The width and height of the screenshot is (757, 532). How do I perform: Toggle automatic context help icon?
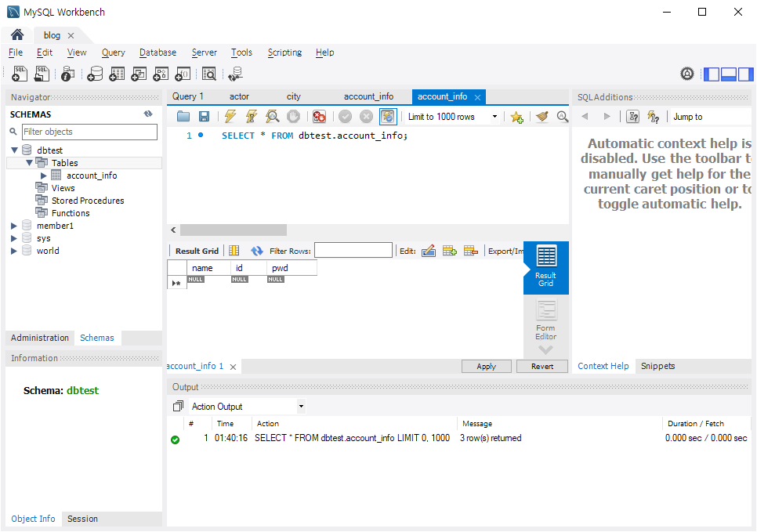coord(654,116)
